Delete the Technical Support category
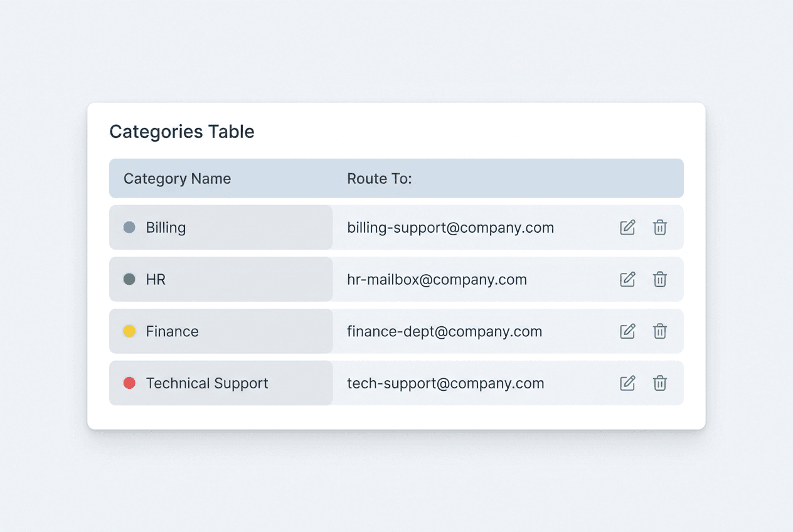 [659, 383]
